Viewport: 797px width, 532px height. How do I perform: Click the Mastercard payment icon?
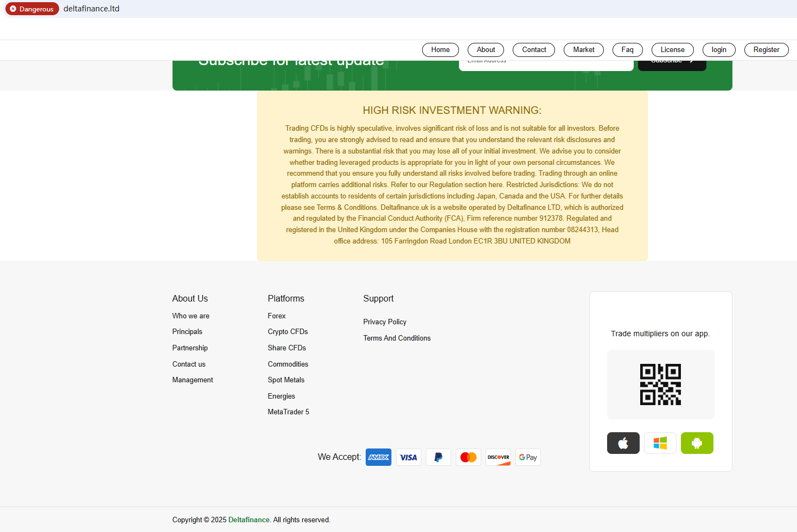click(468, 457)
